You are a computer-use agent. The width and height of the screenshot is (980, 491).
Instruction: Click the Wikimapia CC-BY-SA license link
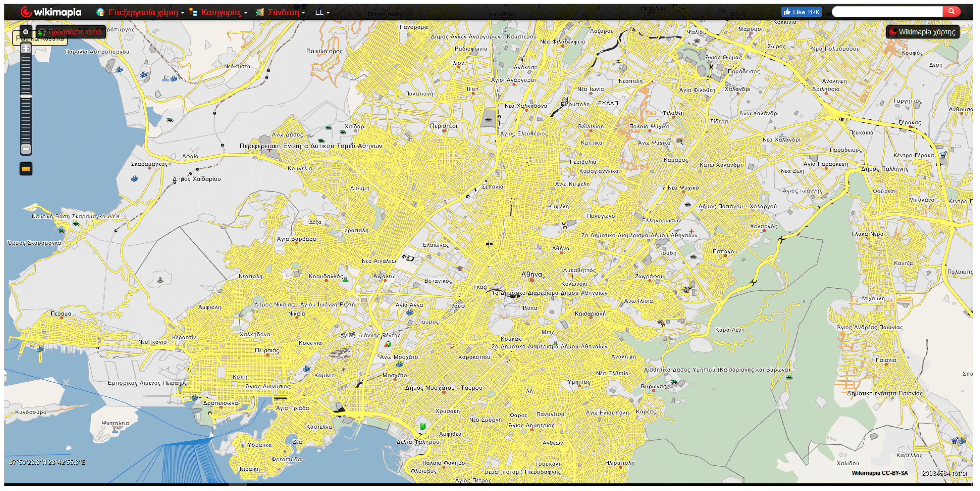[x=880, y=473]
